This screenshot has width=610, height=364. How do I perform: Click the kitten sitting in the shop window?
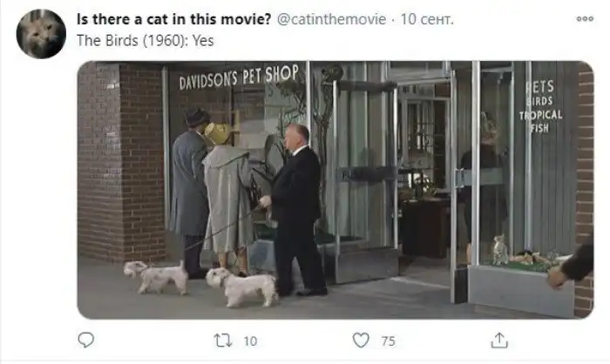click(x=500, y=250)
